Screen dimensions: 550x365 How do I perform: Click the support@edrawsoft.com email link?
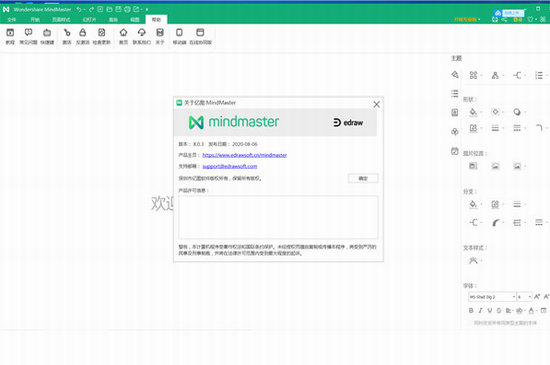(230, 166)
